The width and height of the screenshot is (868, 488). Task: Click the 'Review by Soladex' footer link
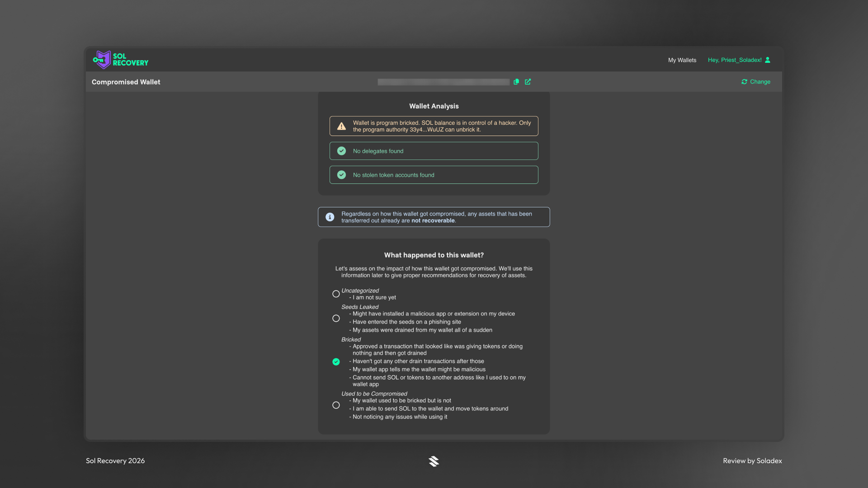click(752, 460)
